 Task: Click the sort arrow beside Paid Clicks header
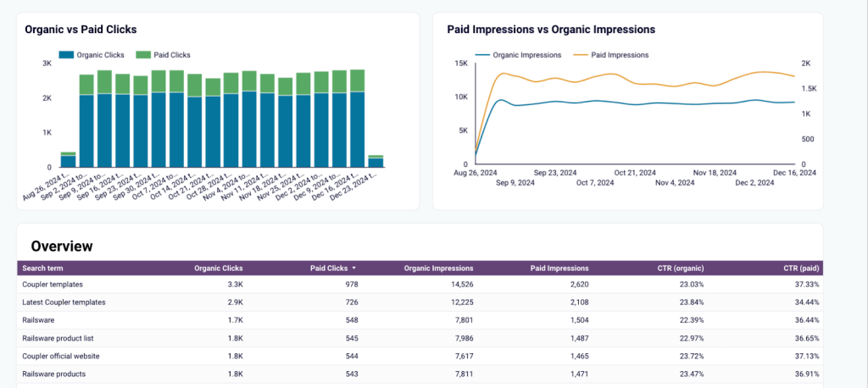coord(353,269)
